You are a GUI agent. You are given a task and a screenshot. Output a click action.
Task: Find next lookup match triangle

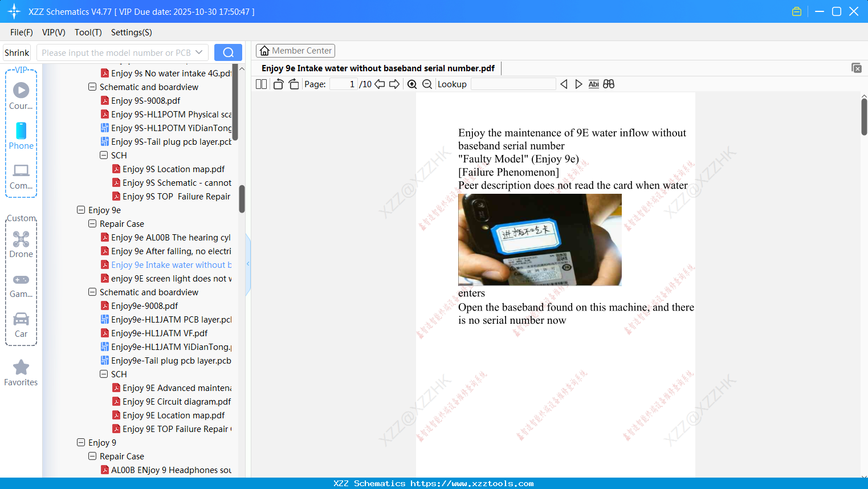point(578,84)
